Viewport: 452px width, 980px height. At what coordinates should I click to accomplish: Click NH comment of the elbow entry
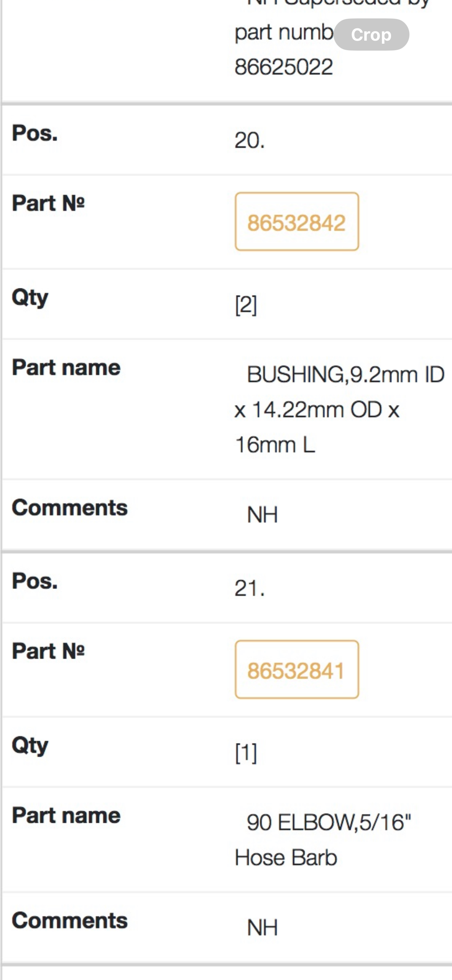pyautogui.click(x=262, y=928)
